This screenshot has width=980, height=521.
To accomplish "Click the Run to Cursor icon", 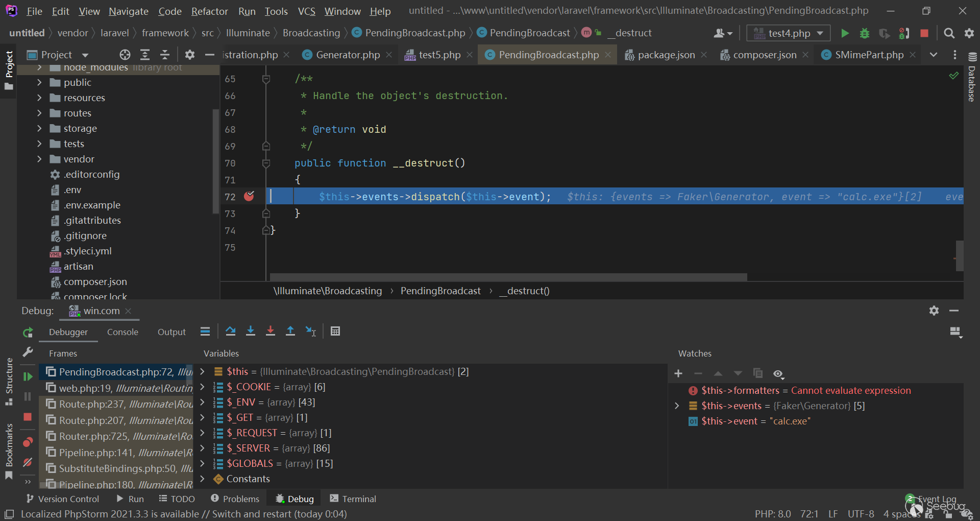I will pos(310,331).
